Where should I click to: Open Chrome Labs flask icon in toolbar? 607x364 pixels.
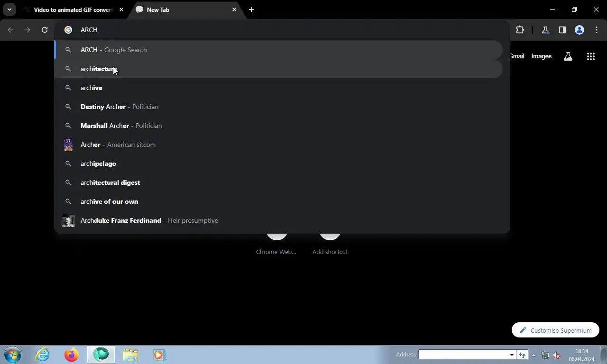[545, 30]
